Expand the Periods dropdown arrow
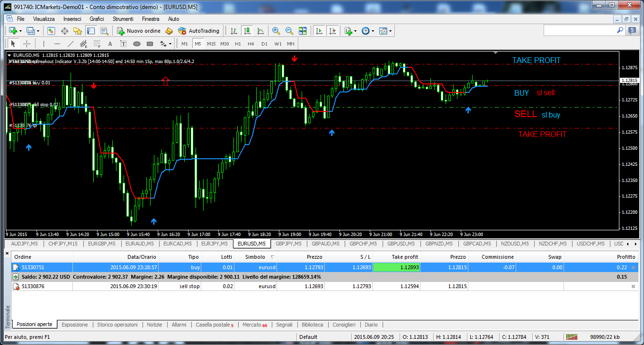This screenshot has width=644, height=345. click(x=373, y=31)
